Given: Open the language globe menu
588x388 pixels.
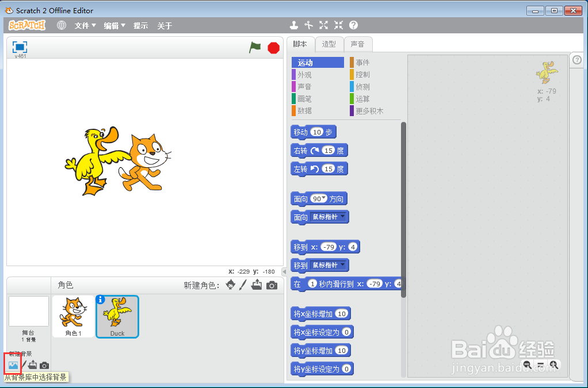Looking at the screenshot, I should 62,25.
